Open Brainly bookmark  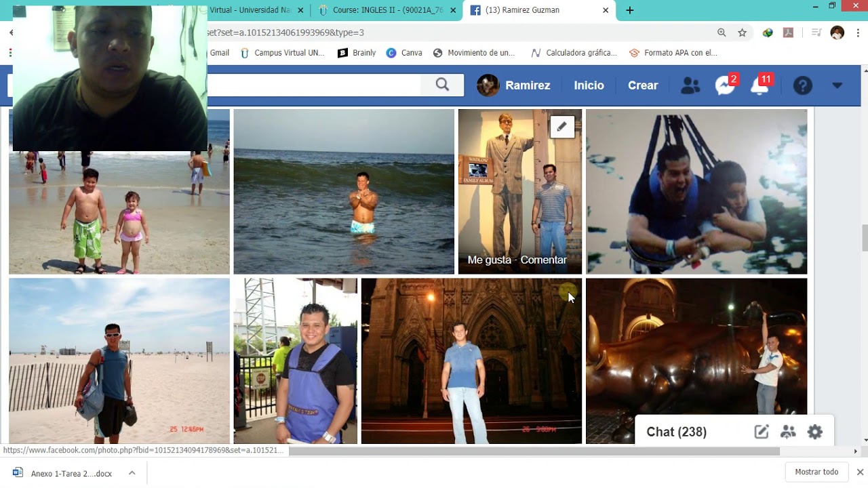pos(357,52)
